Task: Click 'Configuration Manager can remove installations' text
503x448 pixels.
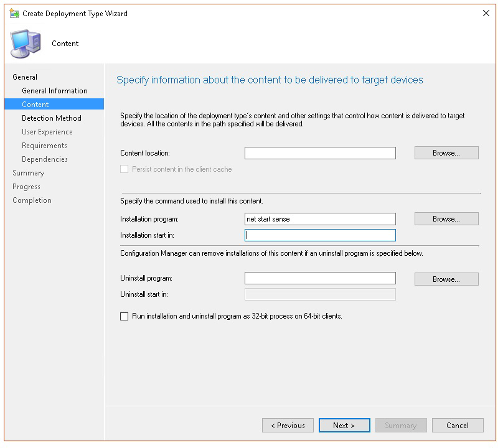Action: pyautogui.click(x=271, y=253)
